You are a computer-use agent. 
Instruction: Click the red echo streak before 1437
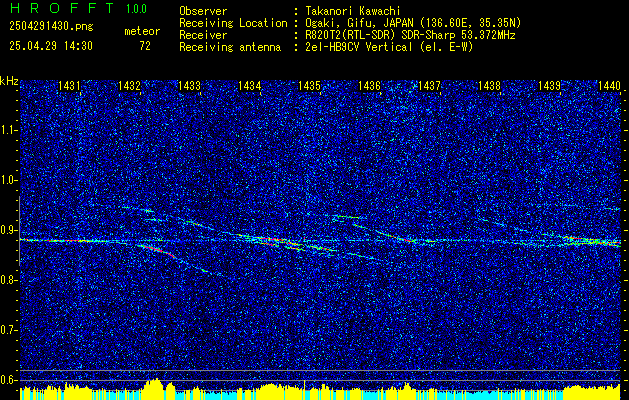(408, 240)
